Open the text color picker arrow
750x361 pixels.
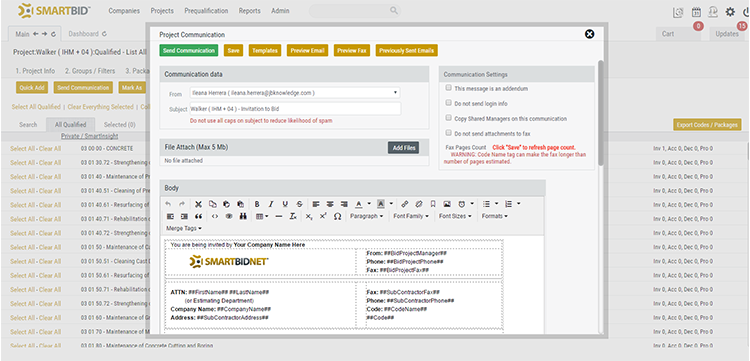(x=369, y=204)
